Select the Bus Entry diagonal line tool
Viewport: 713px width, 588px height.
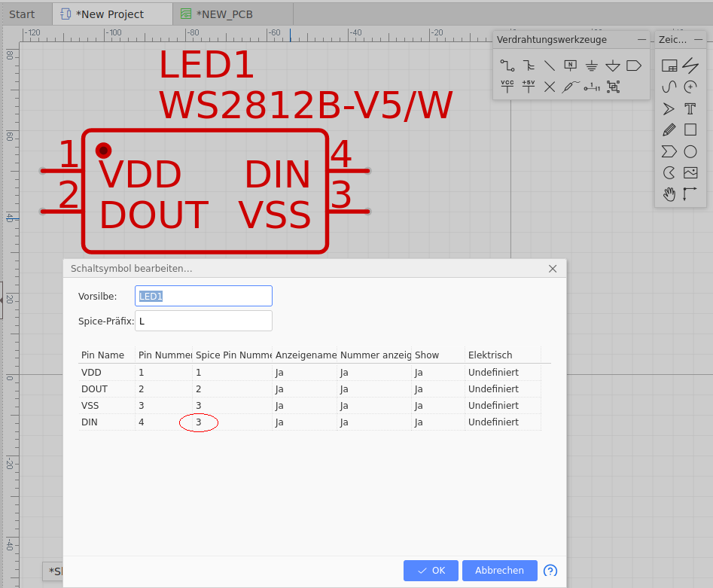pos(550,66)
